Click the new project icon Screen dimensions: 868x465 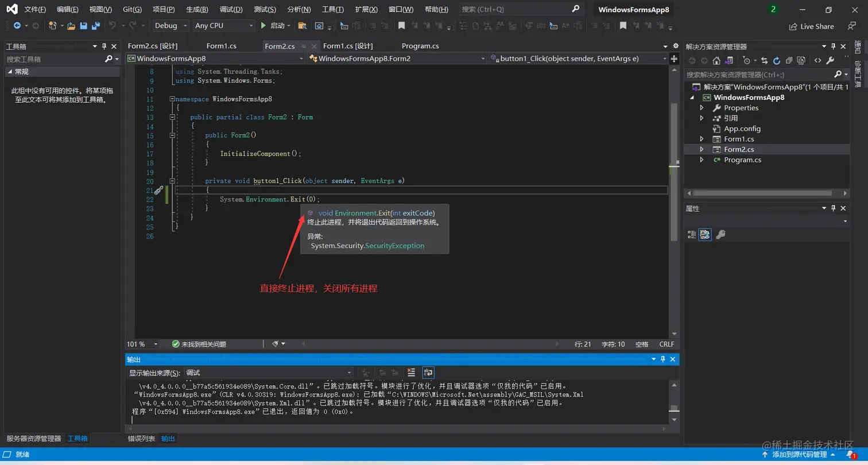point(53,25)
